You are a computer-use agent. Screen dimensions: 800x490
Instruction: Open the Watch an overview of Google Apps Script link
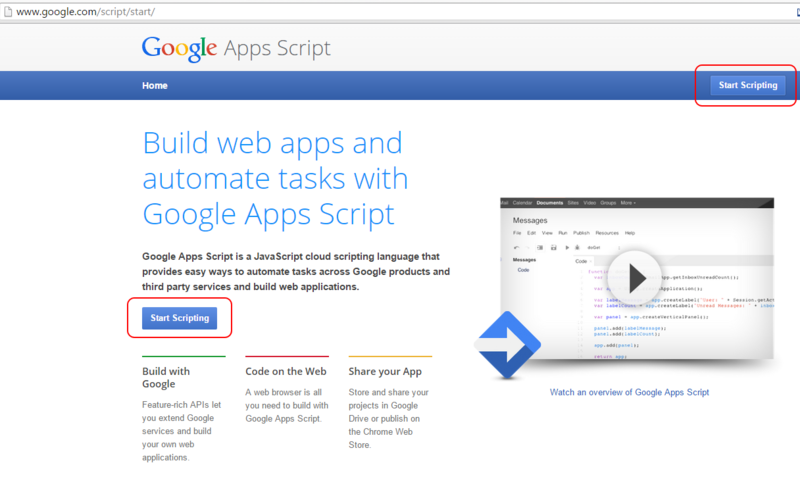pyautogui.click(x=629, y=392)
